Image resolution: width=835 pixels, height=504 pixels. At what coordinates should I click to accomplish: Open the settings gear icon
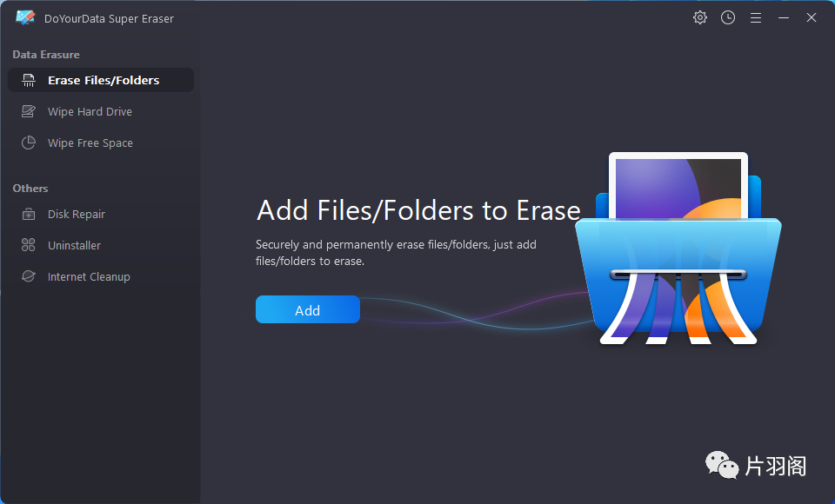click(699, 17)
